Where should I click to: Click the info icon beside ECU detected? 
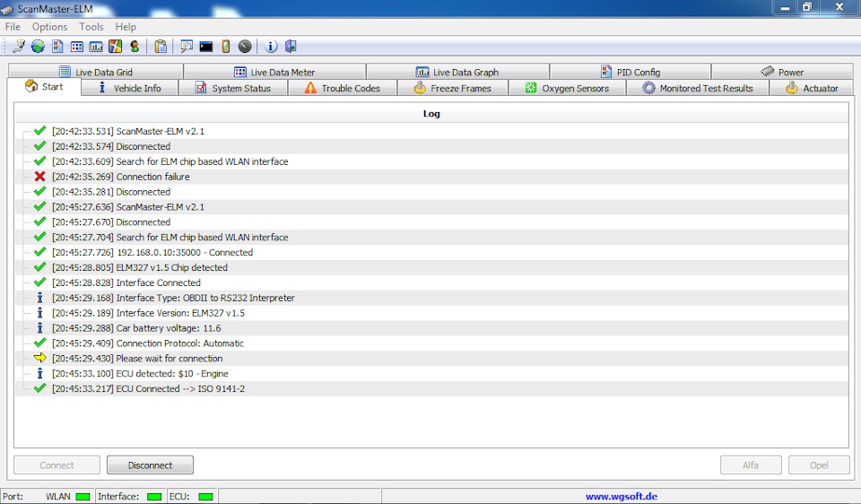pos(39,373)
